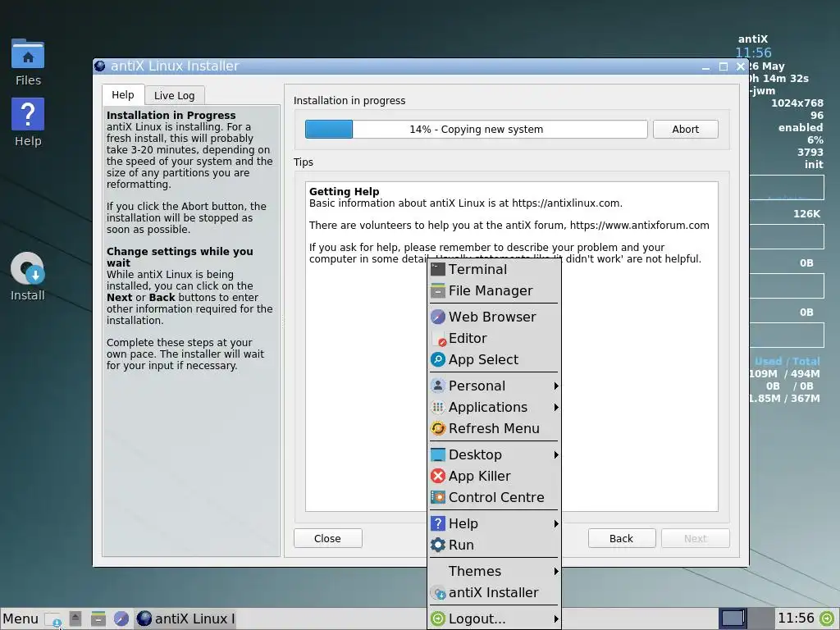This screenshot has height=630, width=840.
Task: Maximize the antiX Linux Installer window
Action: (x=724, y=66)
